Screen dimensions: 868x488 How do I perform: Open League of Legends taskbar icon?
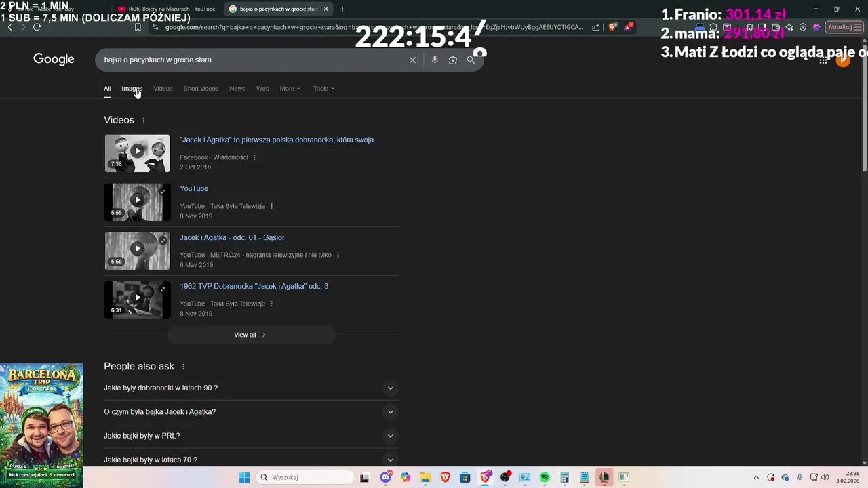(604, 477)
